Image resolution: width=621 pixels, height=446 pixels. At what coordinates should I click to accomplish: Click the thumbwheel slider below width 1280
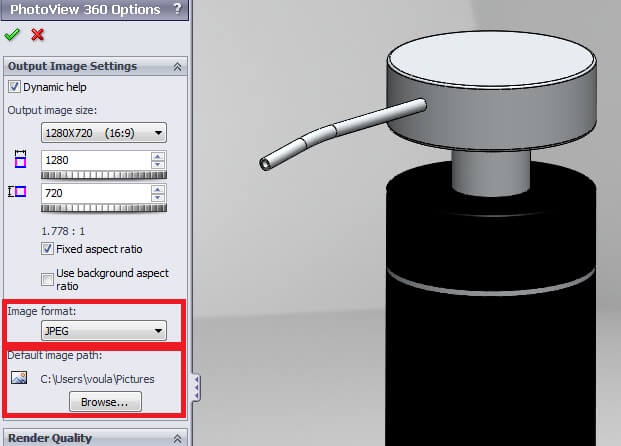104,175
